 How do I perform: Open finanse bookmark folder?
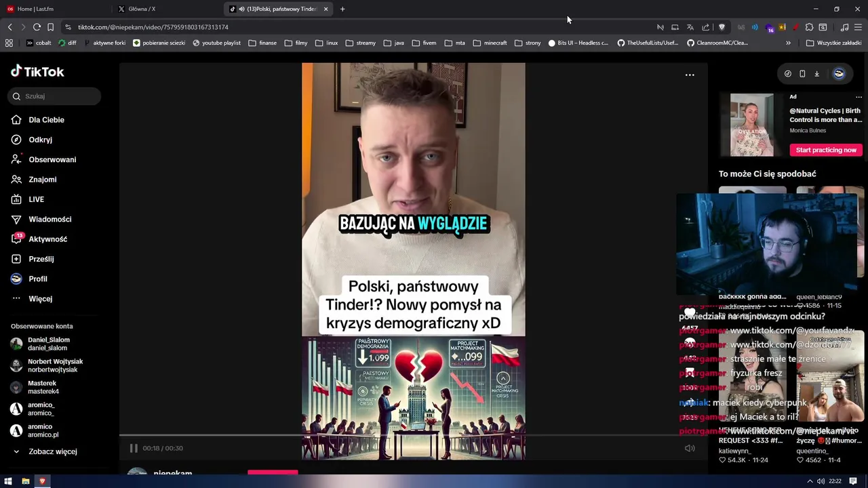(x=262, y=43)
